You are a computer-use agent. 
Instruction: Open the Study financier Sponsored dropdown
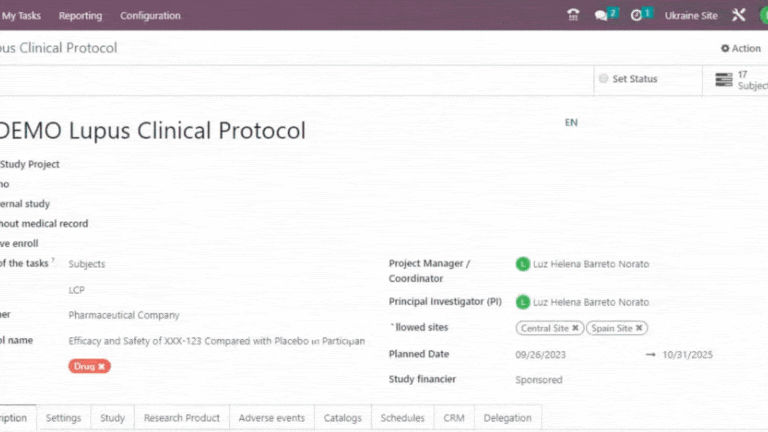[x=575, y=380]
